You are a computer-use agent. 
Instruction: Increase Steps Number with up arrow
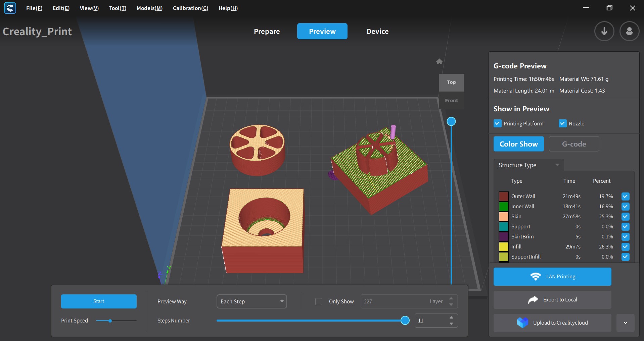[x=451, y=317]
